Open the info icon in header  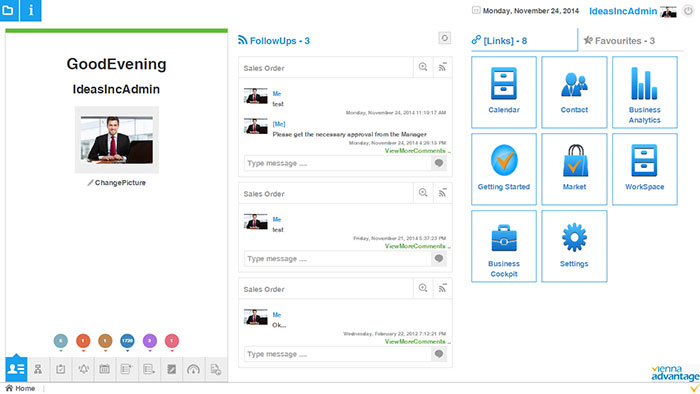pyautogui.click(x=31, y=10)
